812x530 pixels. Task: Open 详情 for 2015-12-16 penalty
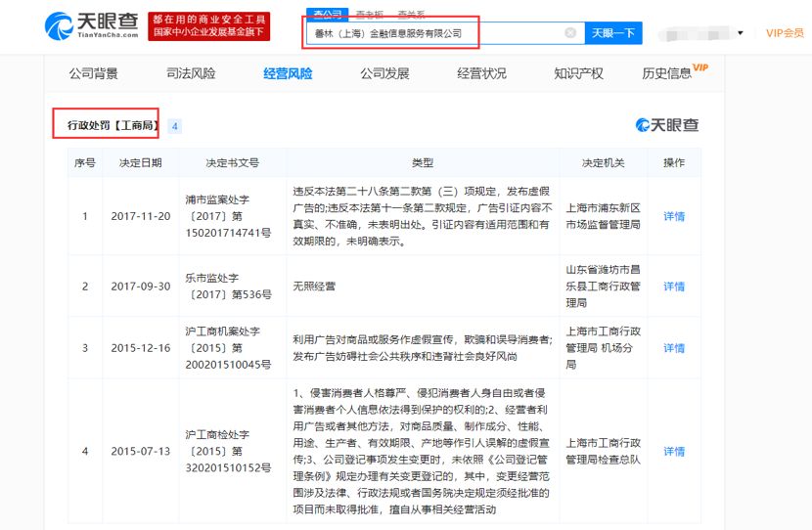(674, 348)
